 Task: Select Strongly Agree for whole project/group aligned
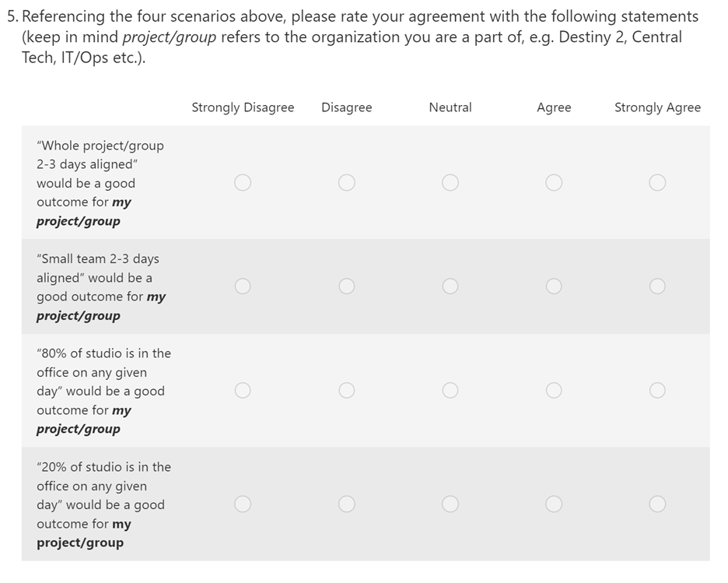click(x=657, y=183)
